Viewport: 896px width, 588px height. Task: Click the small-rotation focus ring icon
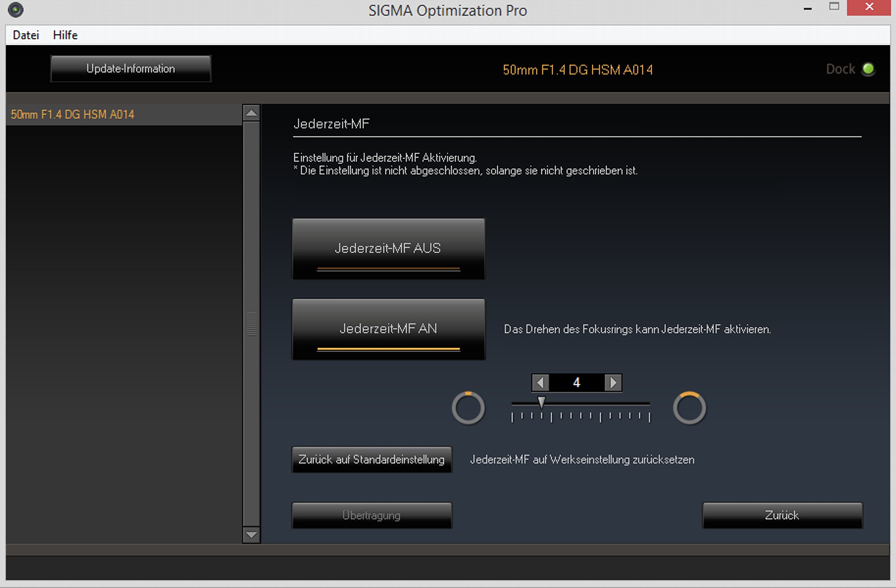tap(468, 408)
